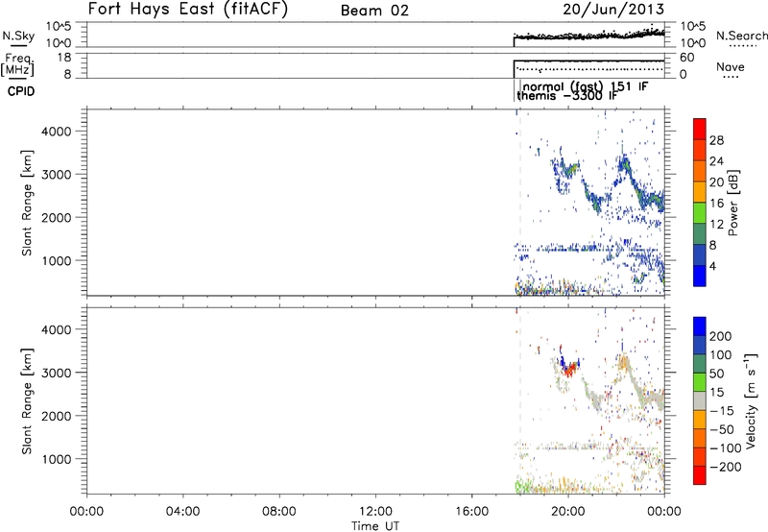Click the 'Slant Range [km]' label of the power panel
Image resolution: width=768 pixels, height=532 pixels.
[x=27, y=203]
